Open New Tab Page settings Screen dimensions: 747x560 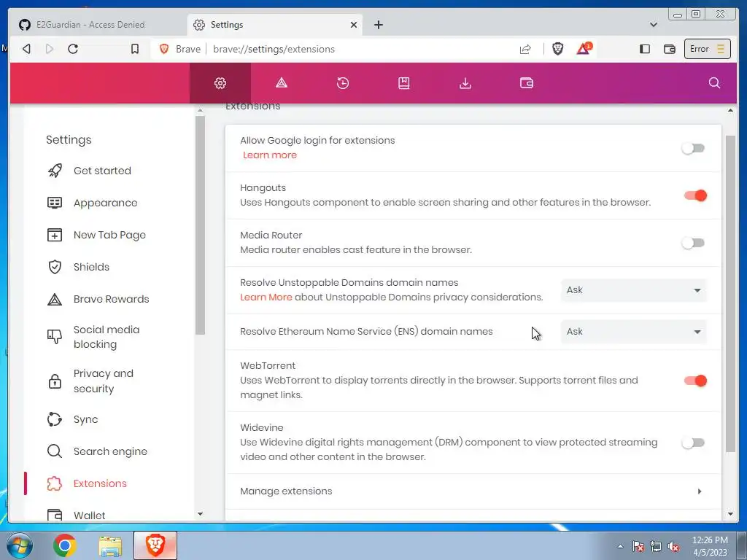click(x=109, y=235)
